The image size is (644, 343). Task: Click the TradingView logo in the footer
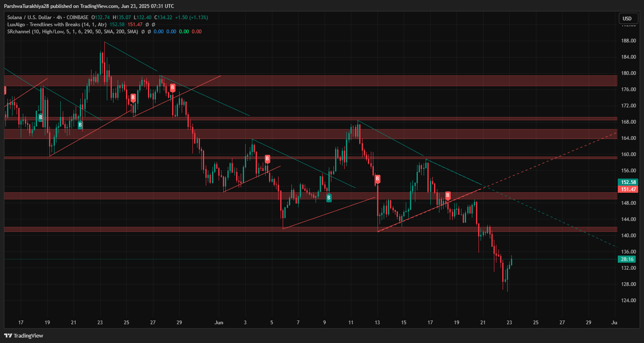pyautogui.click(x=24, y=336)
